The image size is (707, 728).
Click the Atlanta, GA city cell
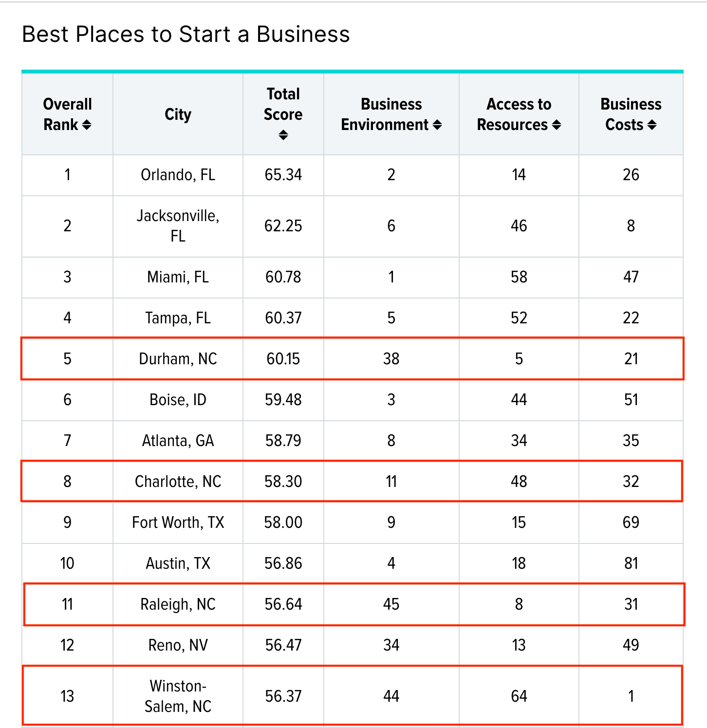click(178, 441)
